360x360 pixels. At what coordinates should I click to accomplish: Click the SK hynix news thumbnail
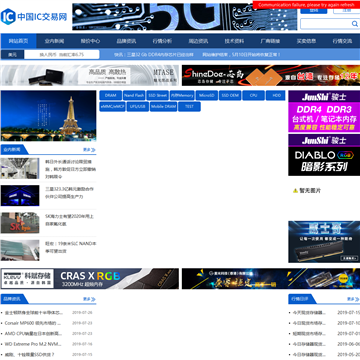point(20,223)
